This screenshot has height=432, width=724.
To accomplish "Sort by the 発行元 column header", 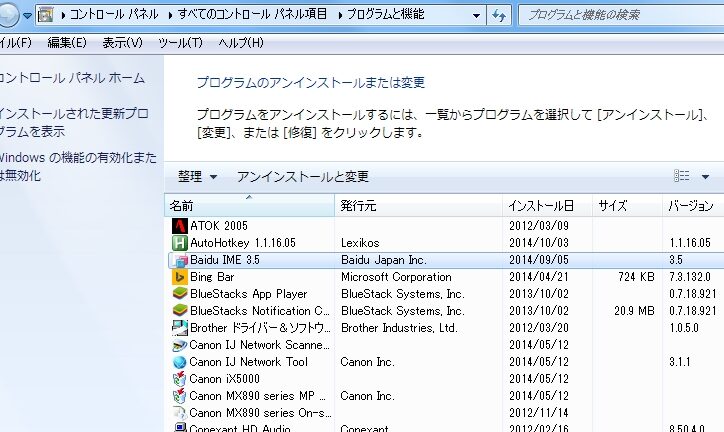I will click(x=418, y=205).
